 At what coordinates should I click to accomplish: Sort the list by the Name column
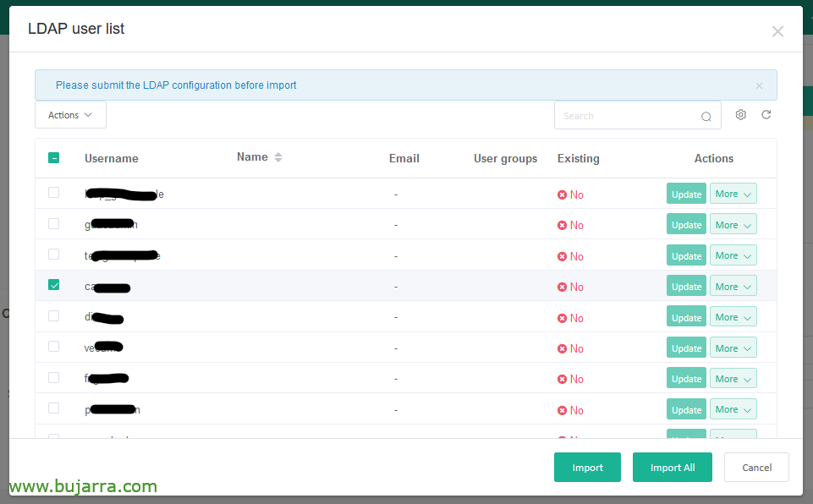pos(278,157)
